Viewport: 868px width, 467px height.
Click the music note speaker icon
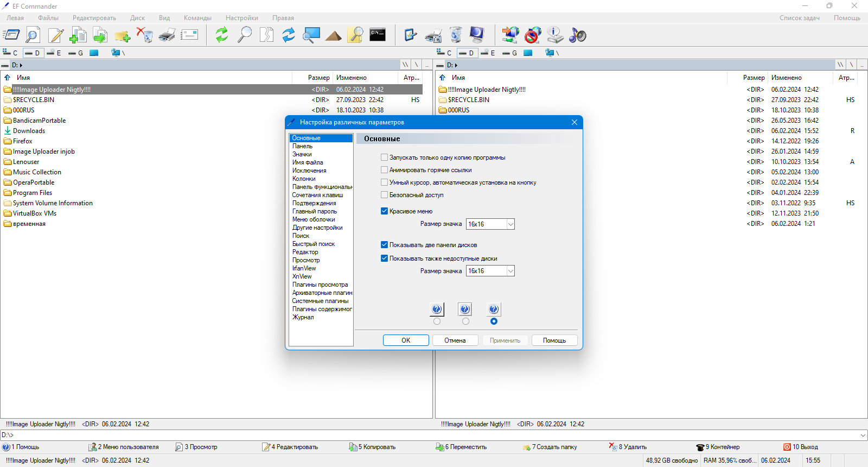tap(577, 35)
